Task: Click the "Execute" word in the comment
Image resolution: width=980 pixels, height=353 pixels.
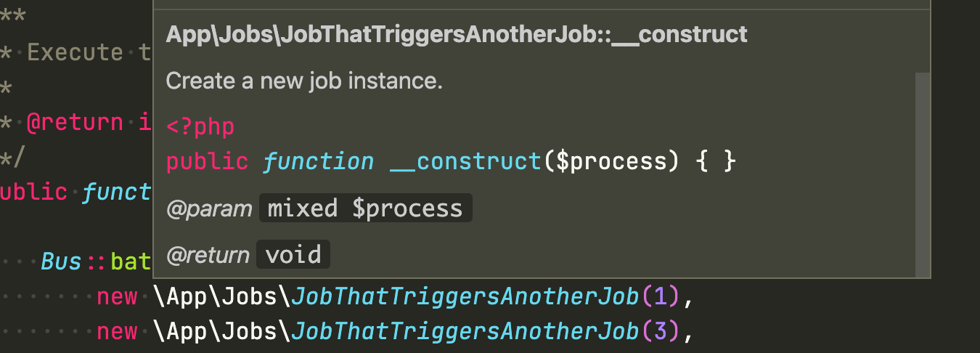Action: tap(75, 52)
